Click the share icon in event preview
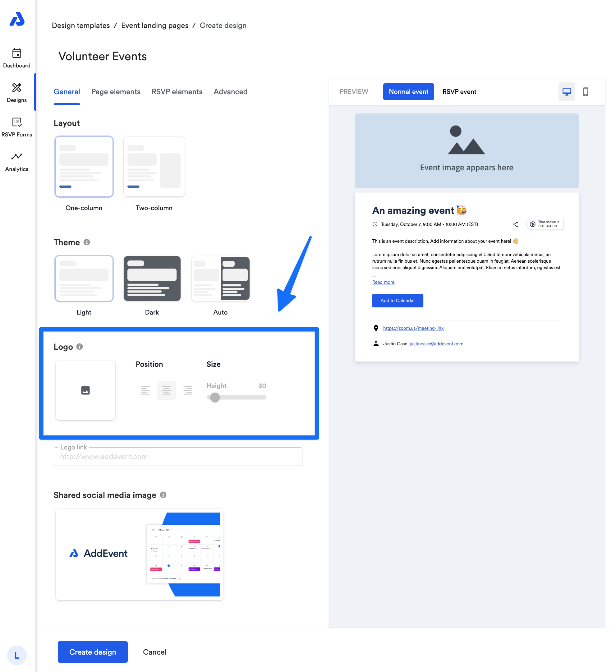Image resolution: width=616 pixels, height=672 pixels. (515, 224)
